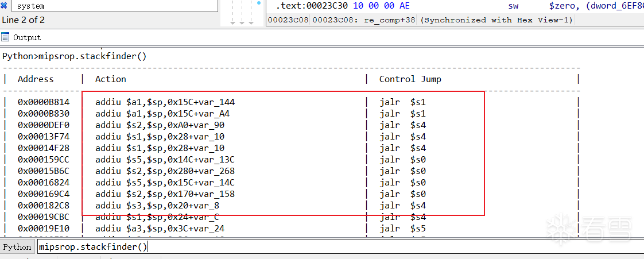Click the sw instruction mnemonic in disassembly
The image size is (644, 259).
point(513,6)
